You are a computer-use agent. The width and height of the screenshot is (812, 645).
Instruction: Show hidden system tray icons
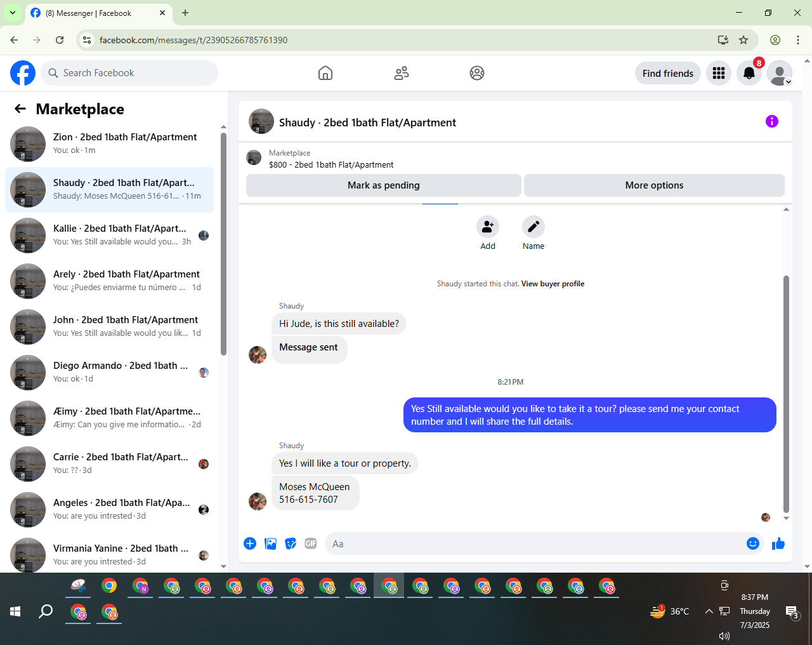(709, 611)
